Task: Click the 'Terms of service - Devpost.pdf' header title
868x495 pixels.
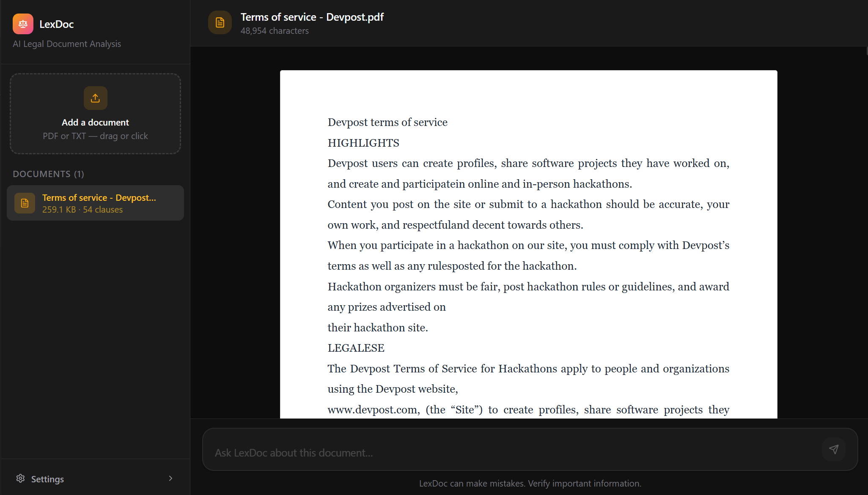Action: [312, 17]
